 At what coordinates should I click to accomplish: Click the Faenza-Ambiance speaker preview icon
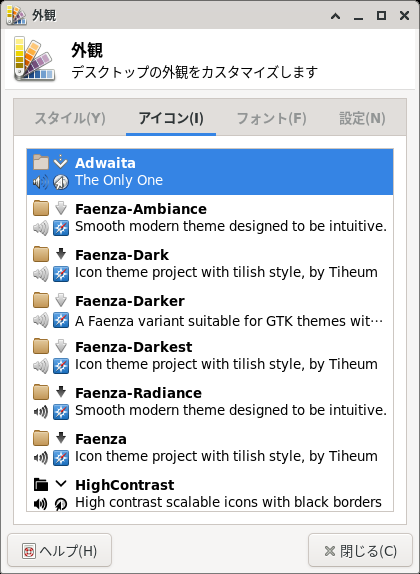[41, 228]
